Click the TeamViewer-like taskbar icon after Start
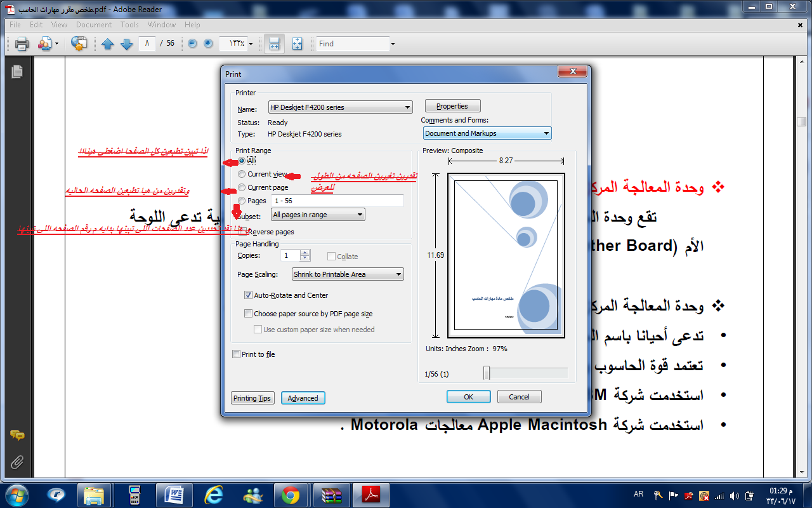Image resolution: width=812 pixels, height=508 pixels. point(56,494)
